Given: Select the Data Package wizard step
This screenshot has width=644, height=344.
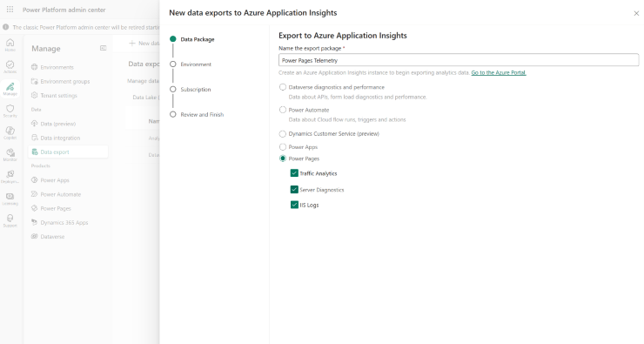Looking at the screenshot, I should point(192,39).
